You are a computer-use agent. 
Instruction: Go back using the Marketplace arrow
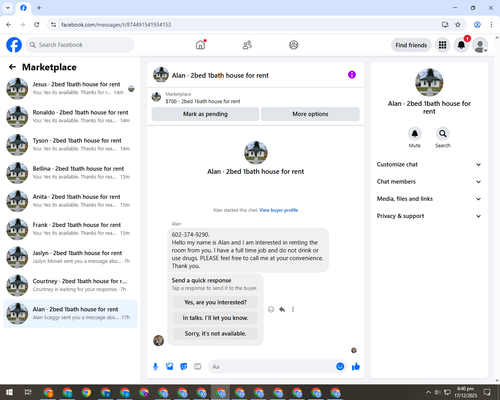click(12, 67)
